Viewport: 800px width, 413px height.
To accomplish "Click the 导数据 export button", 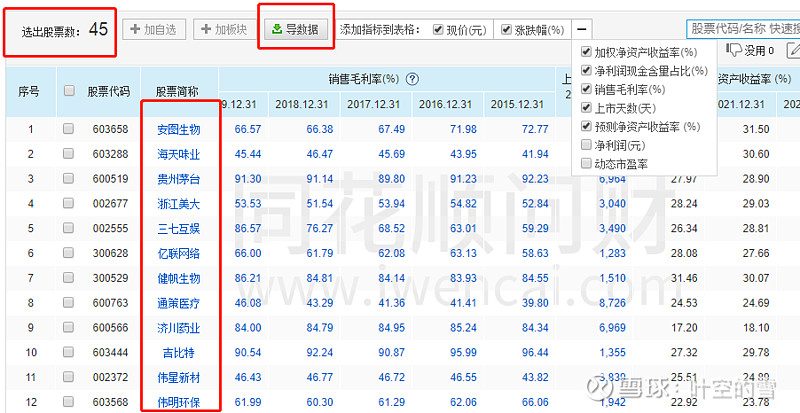I will (296, 29).
